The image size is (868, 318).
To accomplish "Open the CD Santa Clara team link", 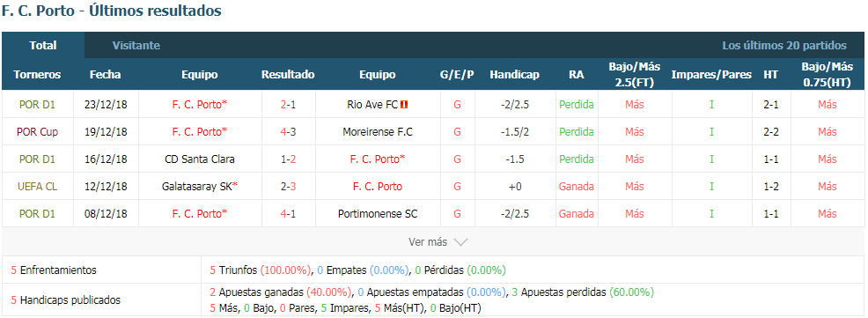I will tap(199, 159).
